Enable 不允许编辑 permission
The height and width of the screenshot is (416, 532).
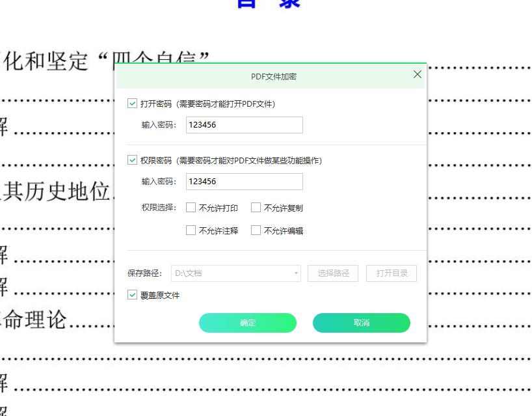pos(256,230)
